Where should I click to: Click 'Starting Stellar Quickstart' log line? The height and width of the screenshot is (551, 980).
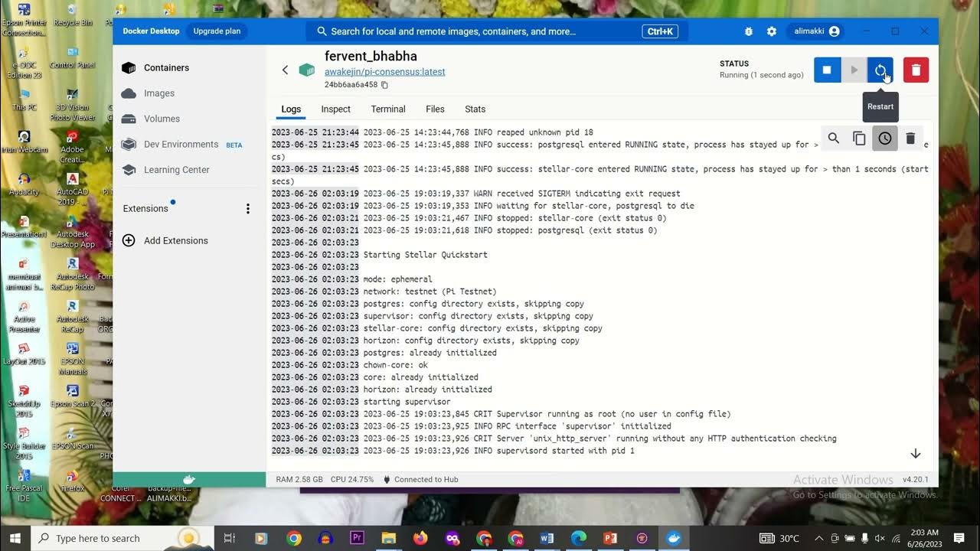(x=425, y=255)
